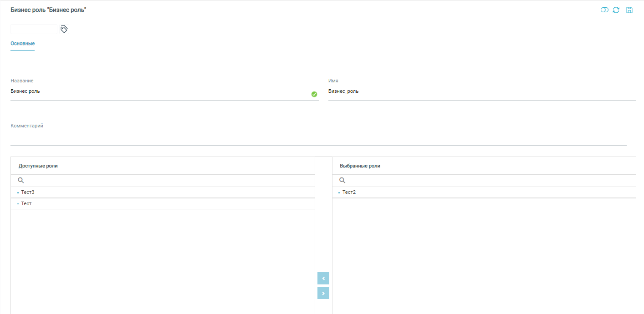The image size is (644, 314).
Task: Click the empty tag input box
Action: click(34, 29)
